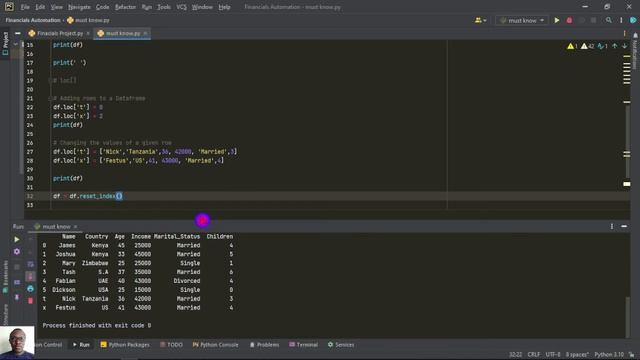640x360 pixels.
Task: Click the CRLF line separator status
Action: [533, 355]
